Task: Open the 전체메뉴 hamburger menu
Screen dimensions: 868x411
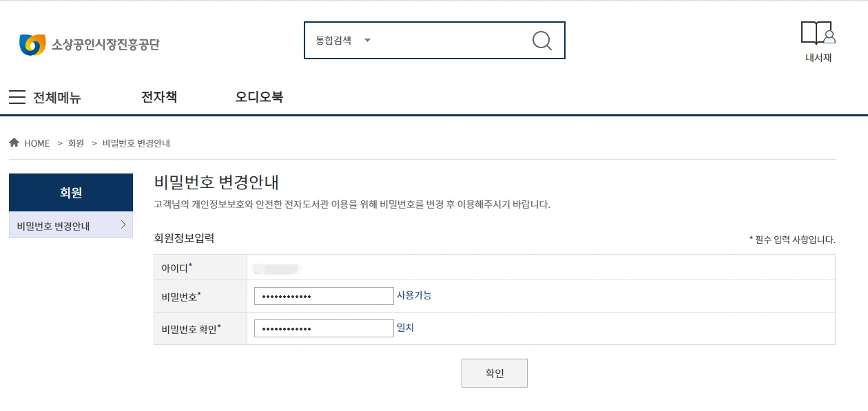Action: (x=17, y=97)
